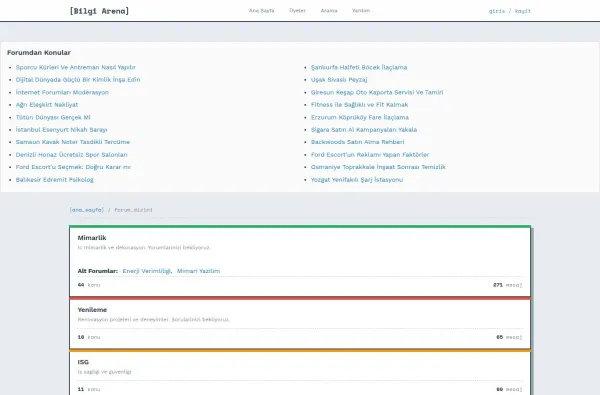Select the Mimarlik forum description text
Screen dimensions: 600x395
point(144,248)
